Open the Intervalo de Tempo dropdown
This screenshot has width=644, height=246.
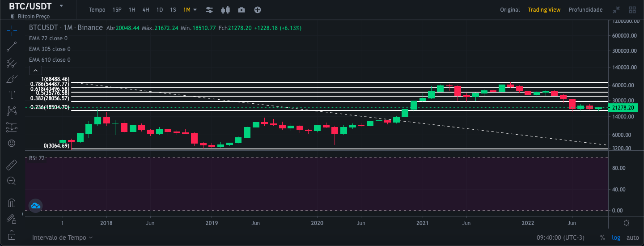[x=62, y=238]
